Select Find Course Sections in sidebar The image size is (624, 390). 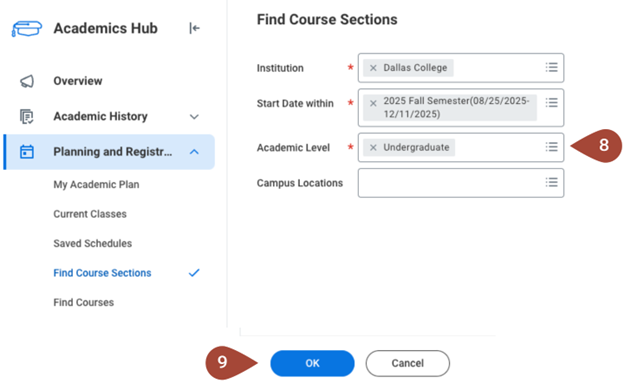102,273
